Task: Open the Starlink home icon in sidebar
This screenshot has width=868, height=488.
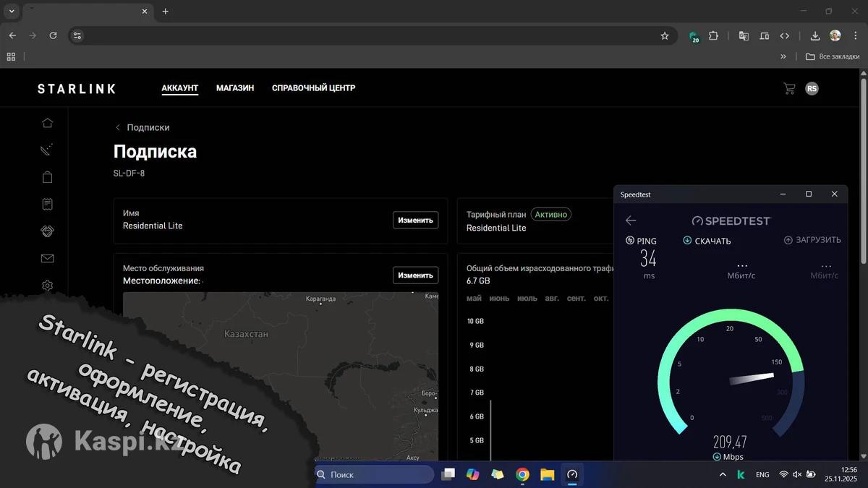Action: point(47,123)
